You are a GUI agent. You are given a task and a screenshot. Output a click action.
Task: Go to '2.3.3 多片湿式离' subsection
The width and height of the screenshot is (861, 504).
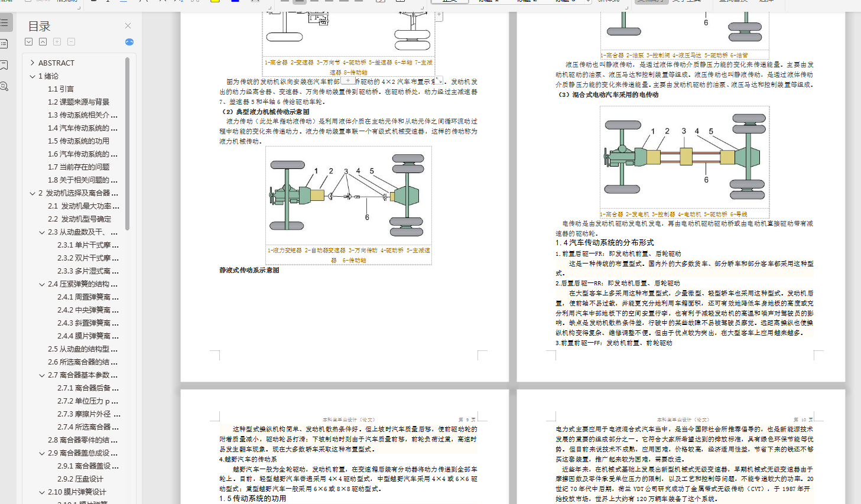click(x=88, y=271)
